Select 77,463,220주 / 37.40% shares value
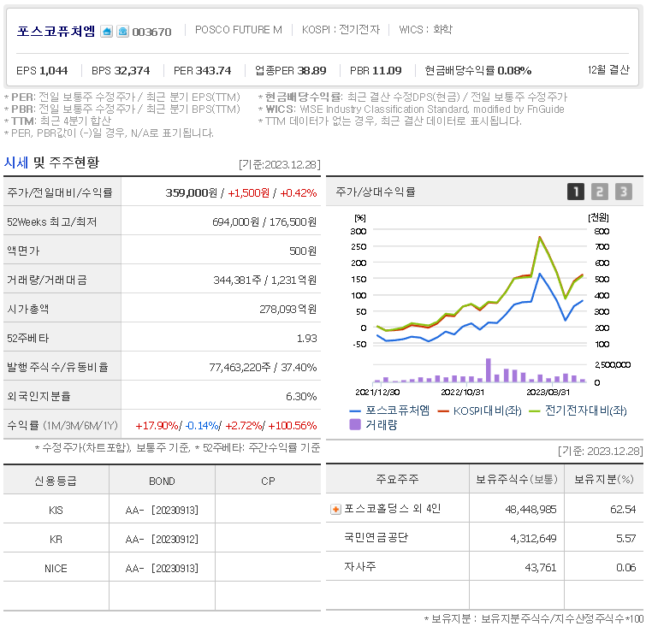Viewport: 652px width, 644px height. pyautogui.click(x=263, y=368)
